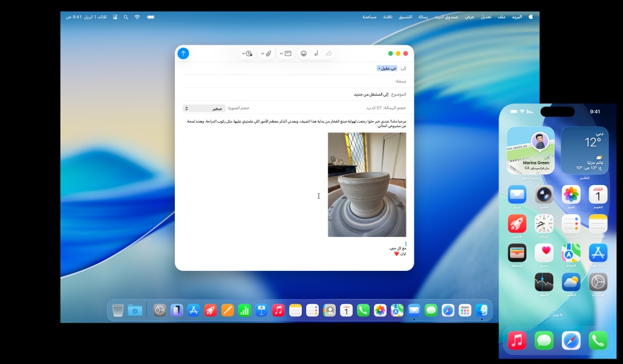Open the صندوق البريد menu
This screenshot has width=623, height=364.
446,17
